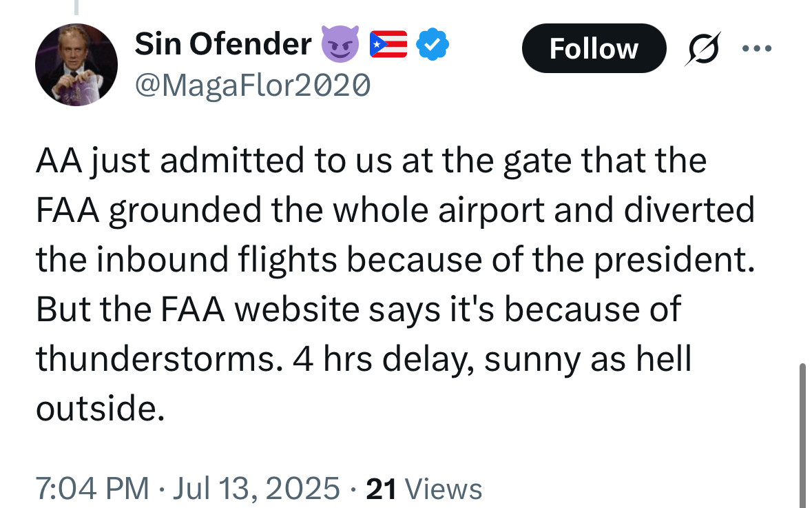Click the word "thunderstorms" in the tweet
Viewport: 812px width, 508px height.
click(x=156, y=359)
